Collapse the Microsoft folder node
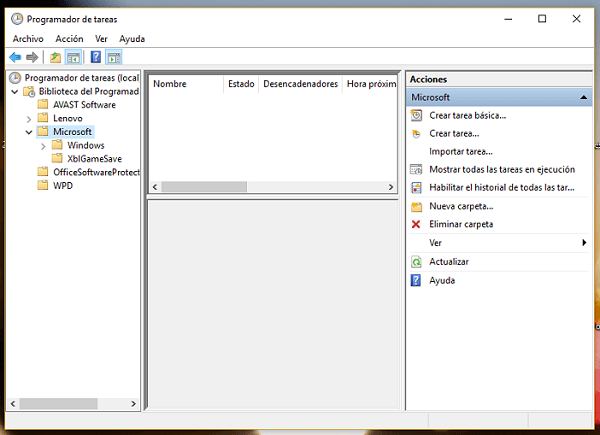This screenshot has width=600, height=435. [x=29, y=132]
